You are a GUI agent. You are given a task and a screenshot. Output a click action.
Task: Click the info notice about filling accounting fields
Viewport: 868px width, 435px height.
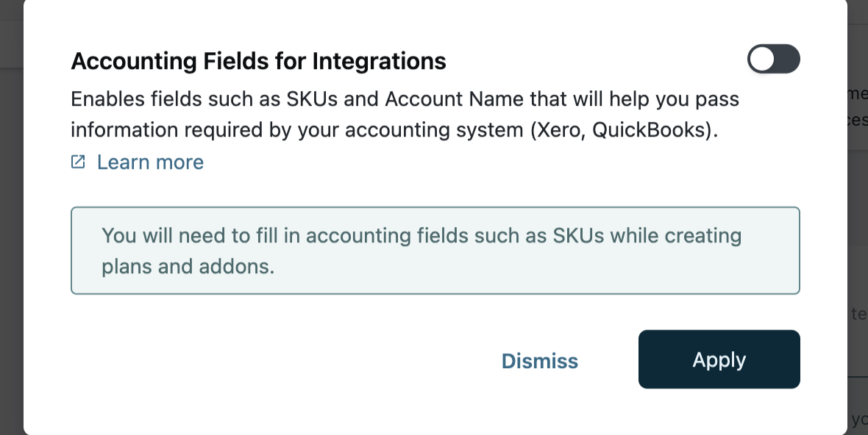tap(435, 251)
